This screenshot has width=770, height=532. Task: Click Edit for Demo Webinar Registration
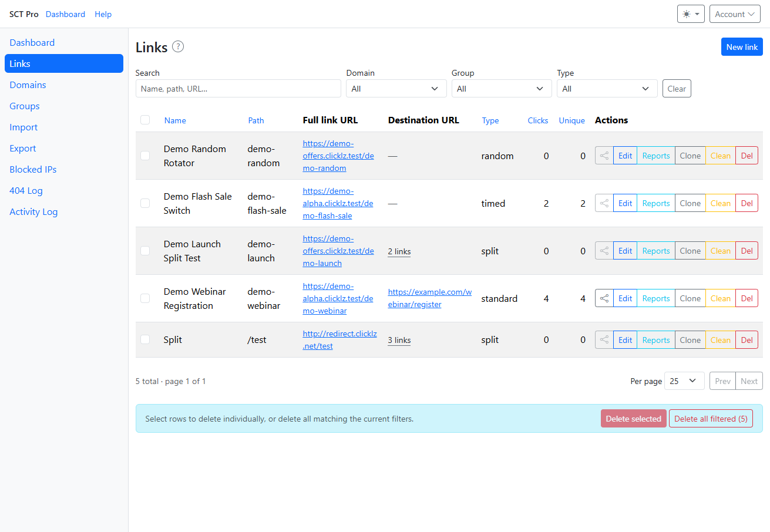point(625,298)
